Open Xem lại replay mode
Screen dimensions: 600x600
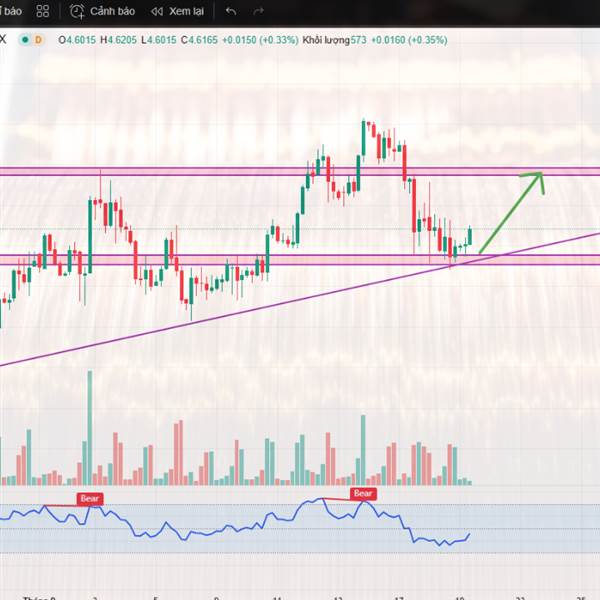(x=177, y=11)
